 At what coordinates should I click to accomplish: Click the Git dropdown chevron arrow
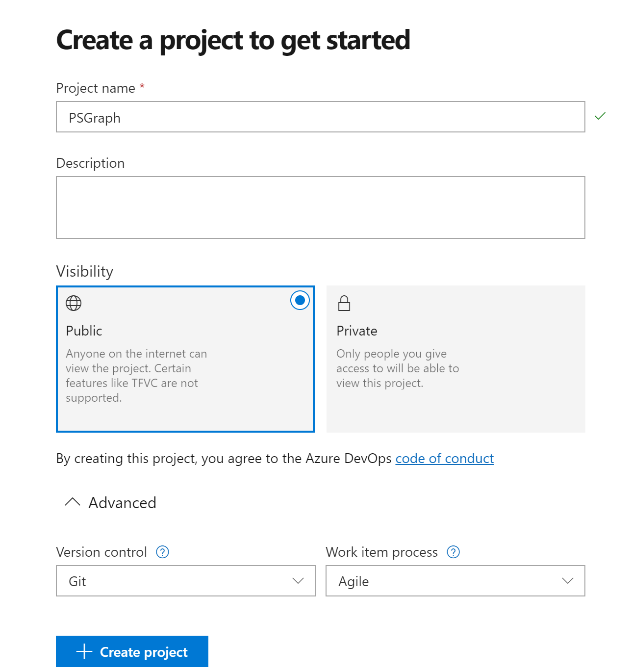click(298, 581)
